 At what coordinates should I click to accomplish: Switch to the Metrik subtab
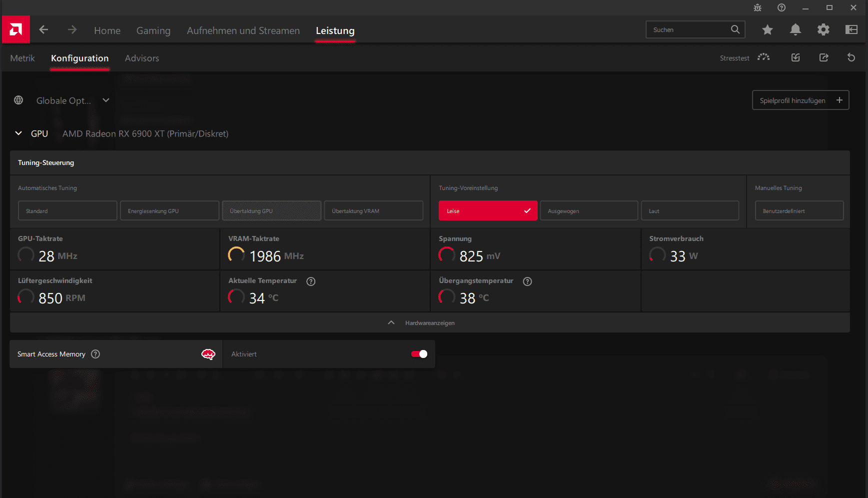[22, 58]
